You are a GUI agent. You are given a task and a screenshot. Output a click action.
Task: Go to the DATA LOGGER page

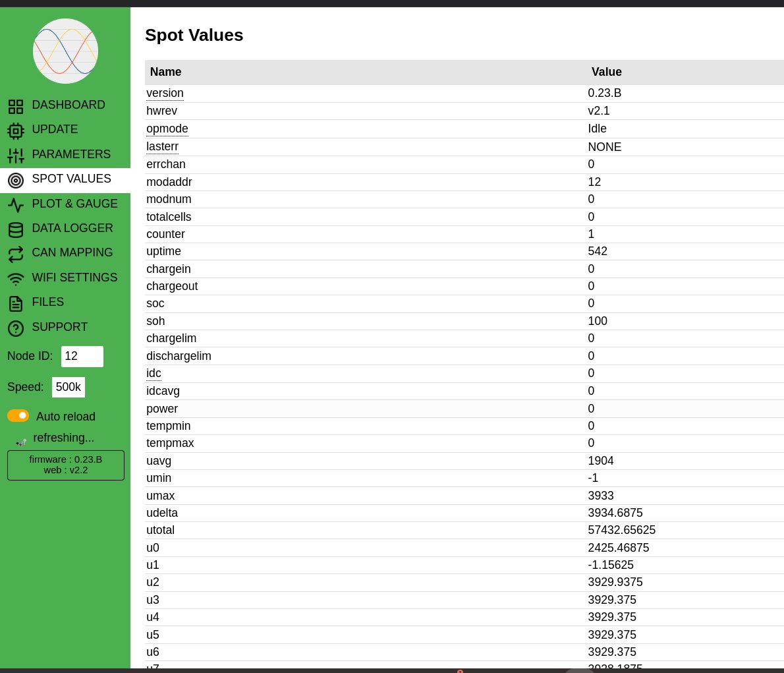coord(72,228)
